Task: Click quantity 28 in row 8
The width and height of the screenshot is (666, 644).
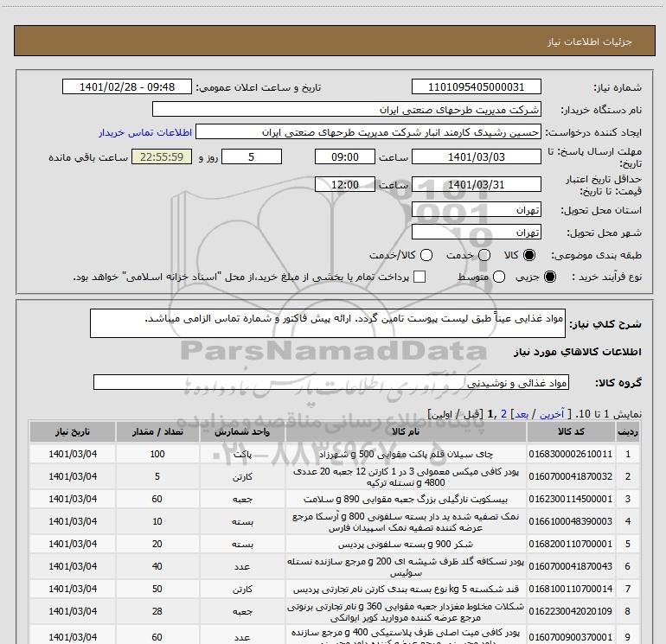Action: 157,611
